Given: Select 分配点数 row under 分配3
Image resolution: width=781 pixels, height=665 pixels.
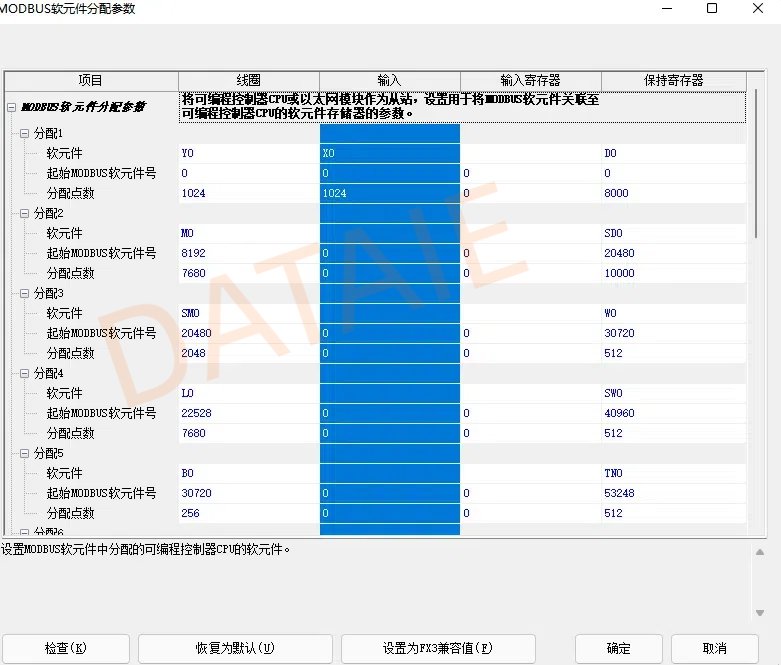Looking at the screenshot, I should click(70, 353).
